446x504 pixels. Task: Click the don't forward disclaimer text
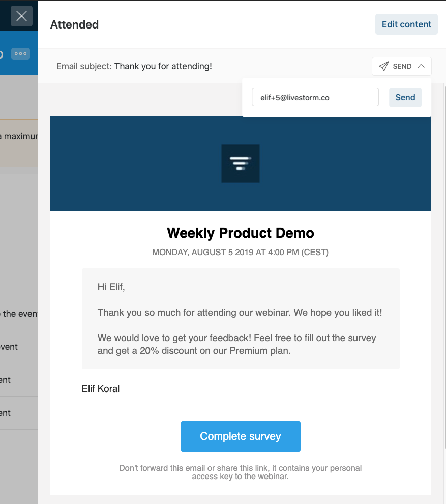click(241, 472)
